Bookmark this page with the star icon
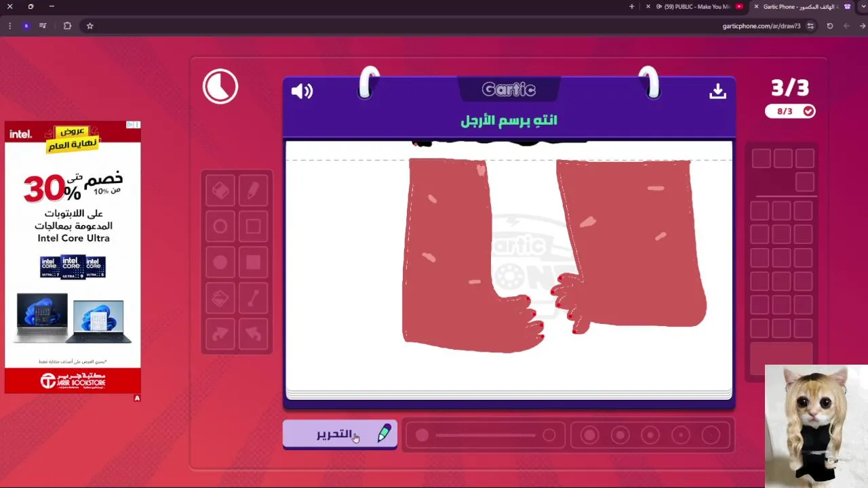The height and width of the screenshot is (488, 868). coord(90,26)
